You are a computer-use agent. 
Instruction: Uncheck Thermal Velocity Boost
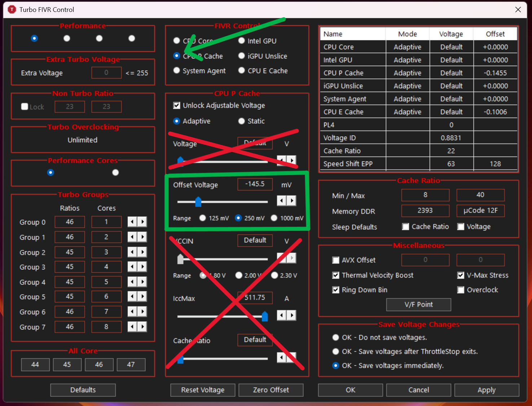pos(336,275)
